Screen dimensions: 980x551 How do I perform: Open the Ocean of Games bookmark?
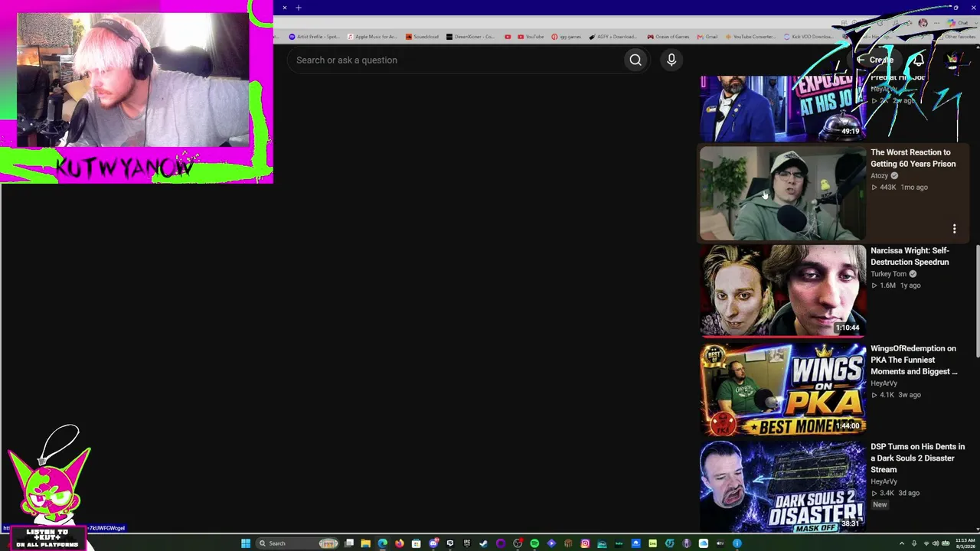[x=668, y=37]
